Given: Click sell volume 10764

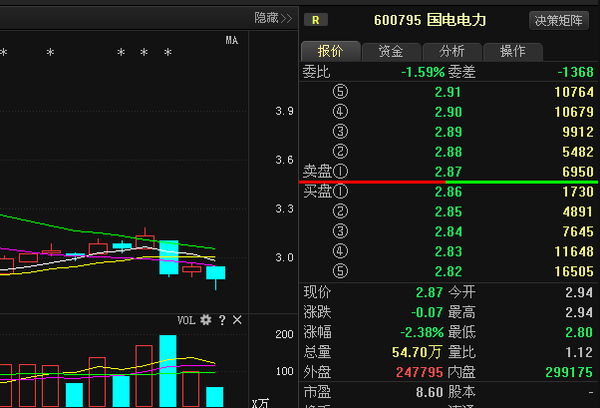Looking at the screenshot, I should [x=574, y=92].
